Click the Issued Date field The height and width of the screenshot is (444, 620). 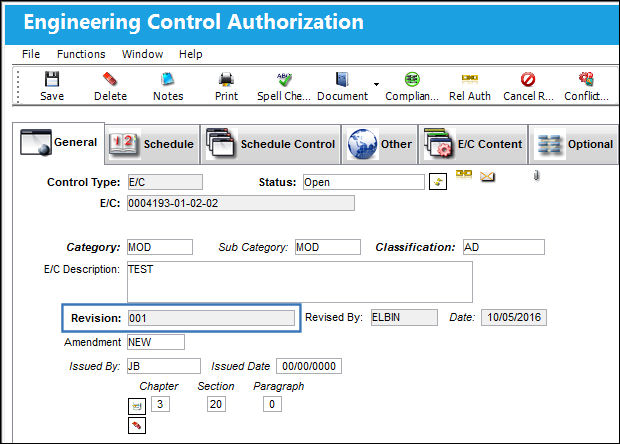tap(309, 366)
